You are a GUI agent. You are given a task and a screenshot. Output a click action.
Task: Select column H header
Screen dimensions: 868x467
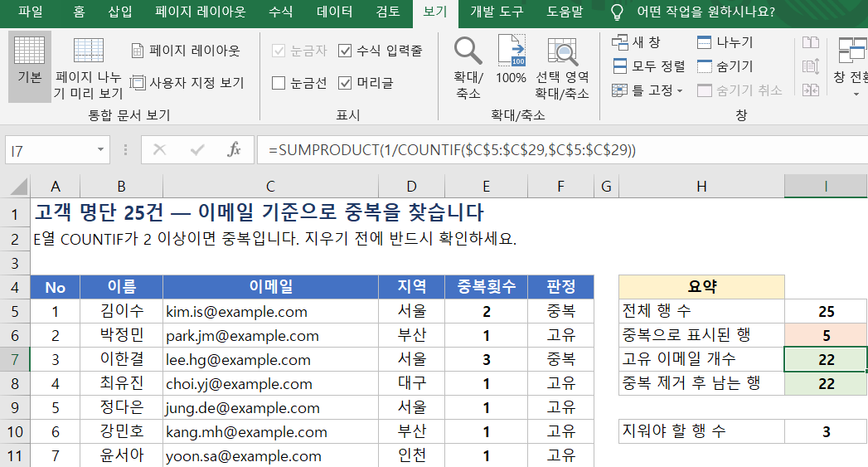(701, 187)
